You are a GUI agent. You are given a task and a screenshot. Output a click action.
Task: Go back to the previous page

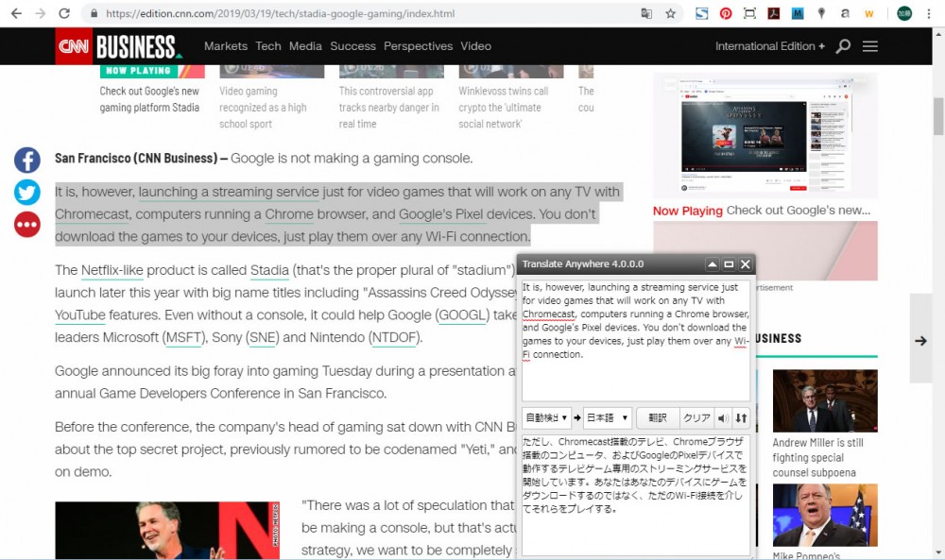pyautogui.click(x=16, y=13)
